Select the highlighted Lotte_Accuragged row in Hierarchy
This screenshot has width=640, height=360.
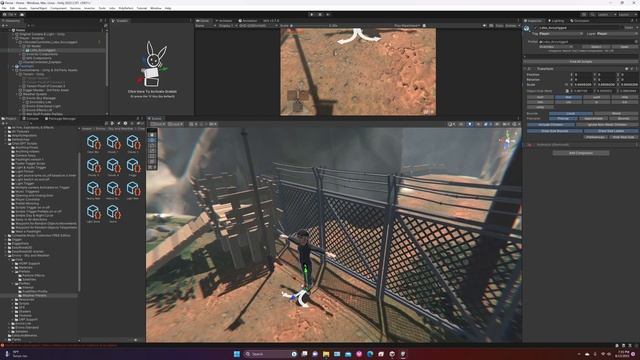pyautogui.click(x=53, y=50)
